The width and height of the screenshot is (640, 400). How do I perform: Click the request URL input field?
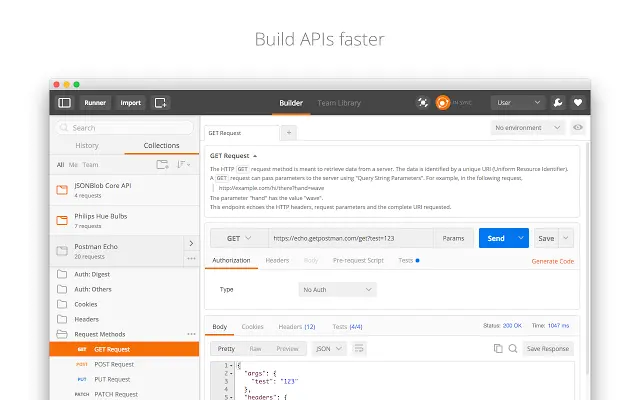tap(351, 238)
